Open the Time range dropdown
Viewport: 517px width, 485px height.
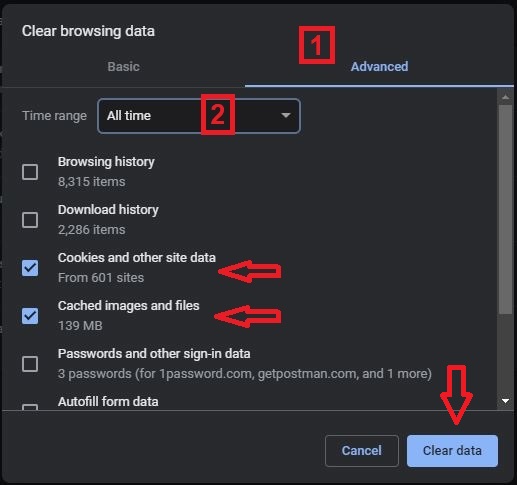[x=199, y=116]
